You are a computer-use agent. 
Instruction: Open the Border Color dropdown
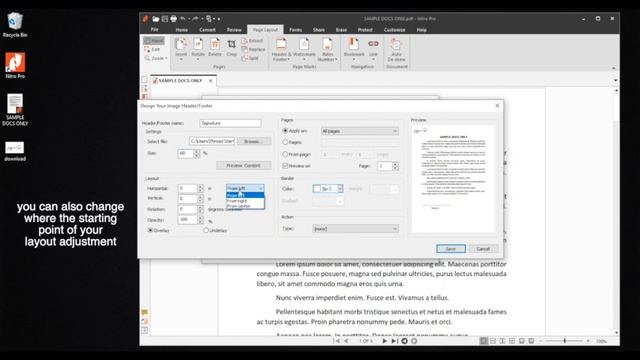point(328,189)
